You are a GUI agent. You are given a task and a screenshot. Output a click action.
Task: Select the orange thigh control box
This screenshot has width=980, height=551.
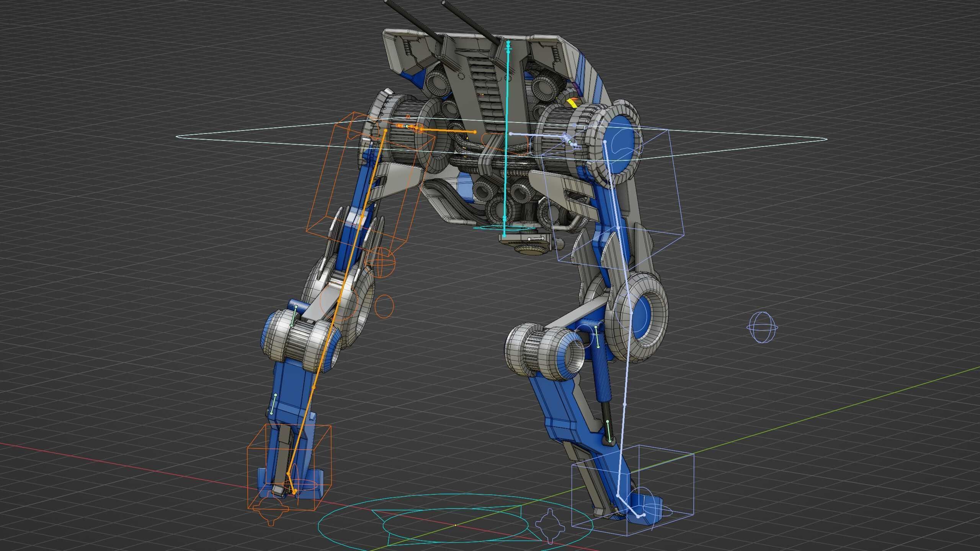click(371, 184)
